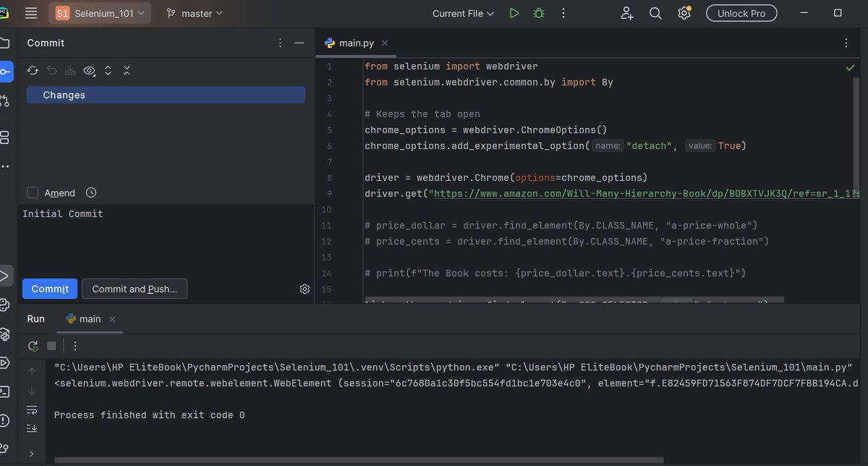Open the Structure tool window icon
Screen dimensions: 868x466
click(x=5, y=137)
